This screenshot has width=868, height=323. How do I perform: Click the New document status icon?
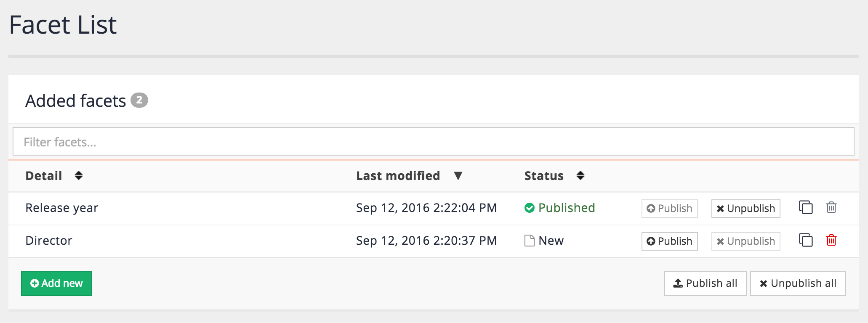(530, 241)
